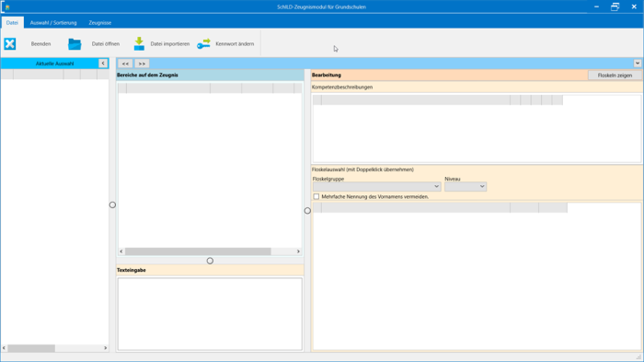This screenshot has width=644, height=362.
Task: Go to next with >> button
Action: pos(142,64)
